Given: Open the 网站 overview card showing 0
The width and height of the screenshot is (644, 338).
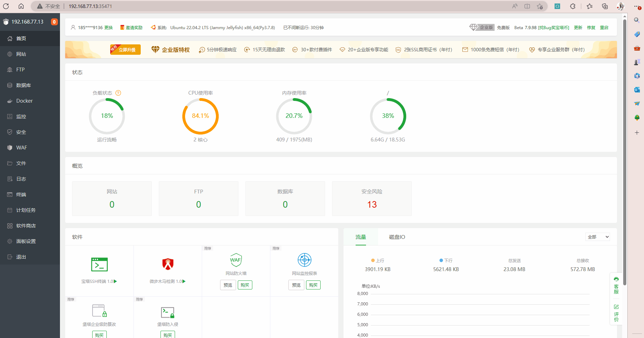Looking at the screenshot, I should [x=112, y=199].
